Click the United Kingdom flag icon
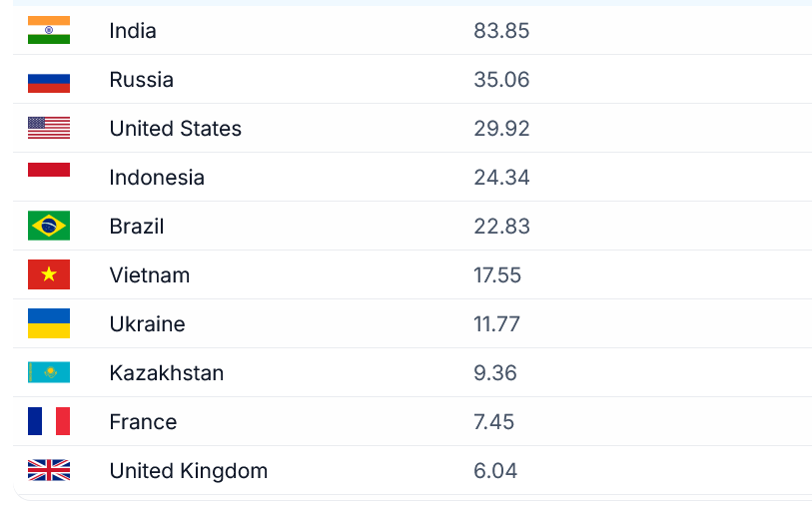 (49, 471)
